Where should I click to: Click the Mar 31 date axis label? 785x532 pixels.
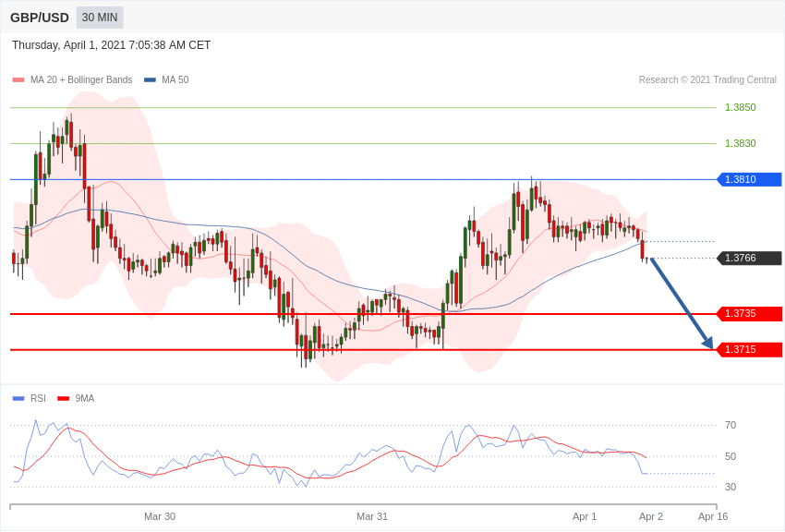point(372,516)
